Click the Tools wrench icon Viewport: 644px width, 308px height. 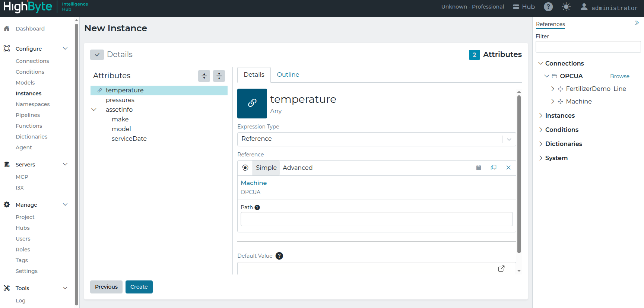point(7,288)
